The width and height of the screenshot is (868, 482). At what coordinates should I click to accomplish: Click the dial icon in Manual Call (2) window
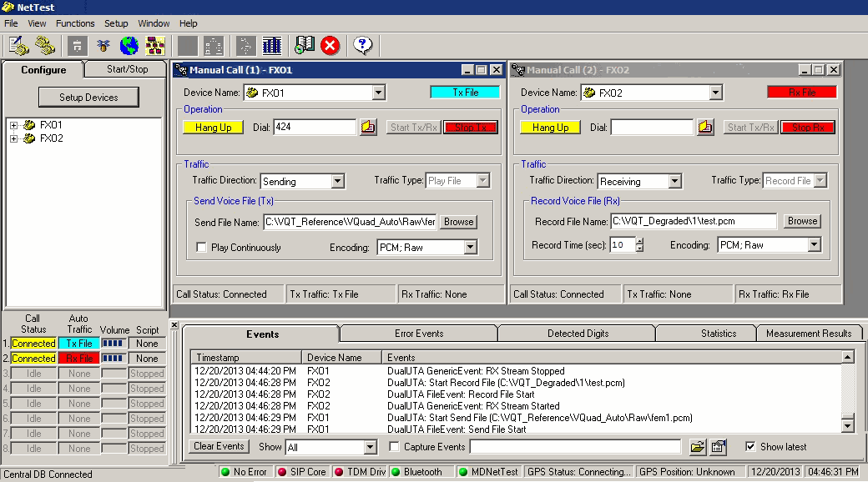[x=705, y=127]
